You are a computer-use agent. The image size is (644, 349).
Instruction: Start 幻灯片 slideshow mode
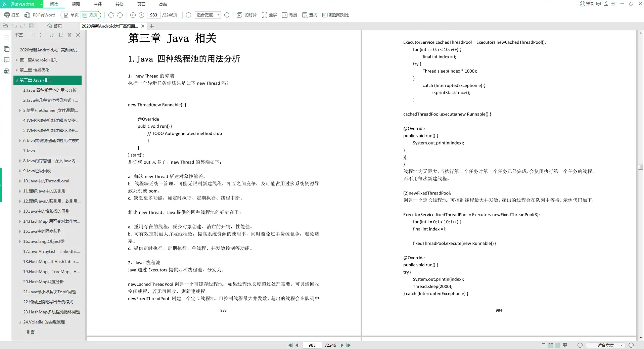pos(246,15)
